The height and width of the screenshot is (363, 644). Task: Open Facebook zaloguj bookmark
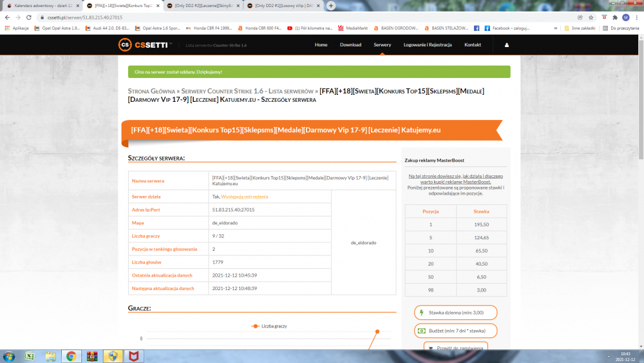[507, 28]
